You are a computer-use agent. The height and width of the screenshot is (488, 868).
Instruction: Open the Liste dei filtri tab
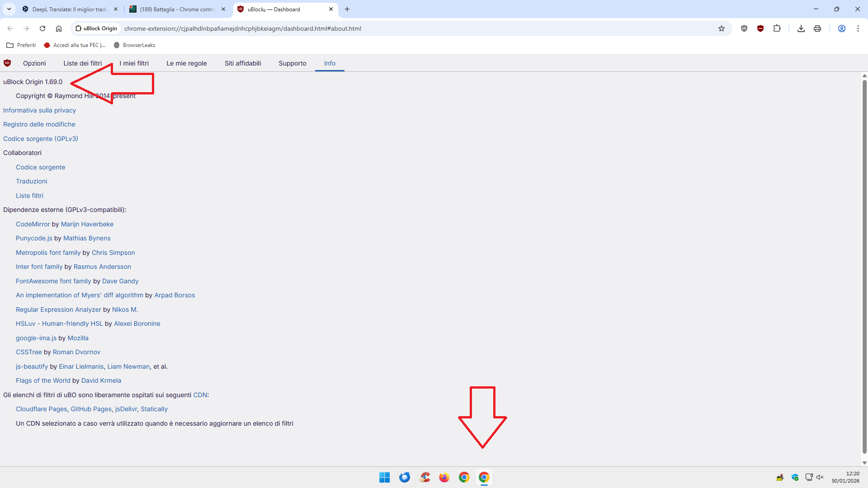tap(83, 63)
